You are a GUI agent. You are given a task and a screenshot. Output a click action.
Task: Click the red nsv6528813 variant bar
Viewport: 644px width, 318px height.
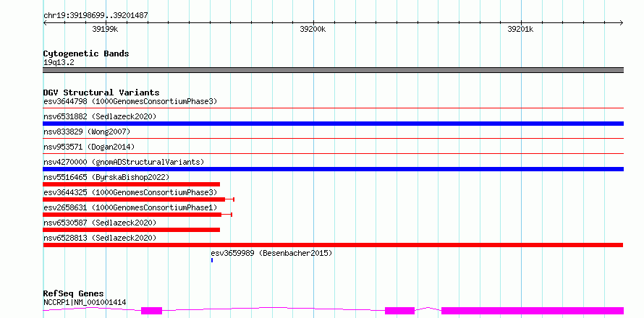tap(333, 245)
